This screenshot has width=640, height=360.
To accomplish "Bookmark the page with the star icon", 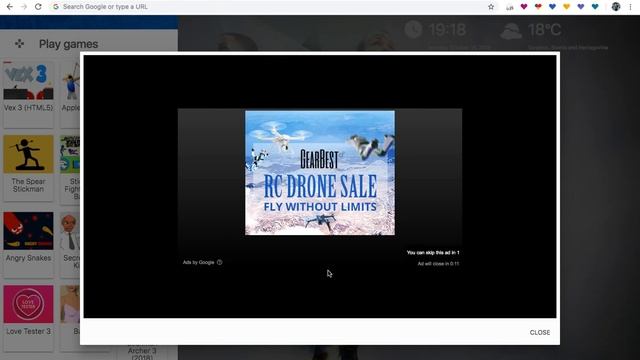I will point(491,7).
